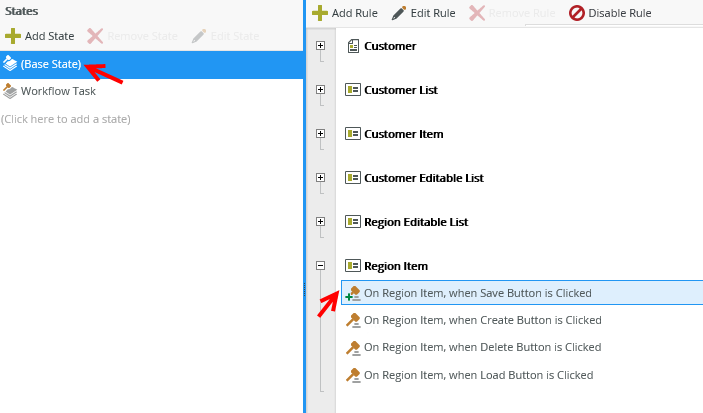
Task: Click the Base State layers icon
Action: (10, 64)
